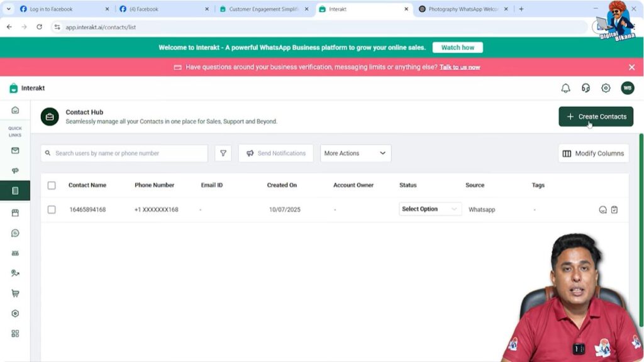The image size is (644, 362).
Task: Click the filter funnel icon beside the search bar
Action: [x=223, y=153]
